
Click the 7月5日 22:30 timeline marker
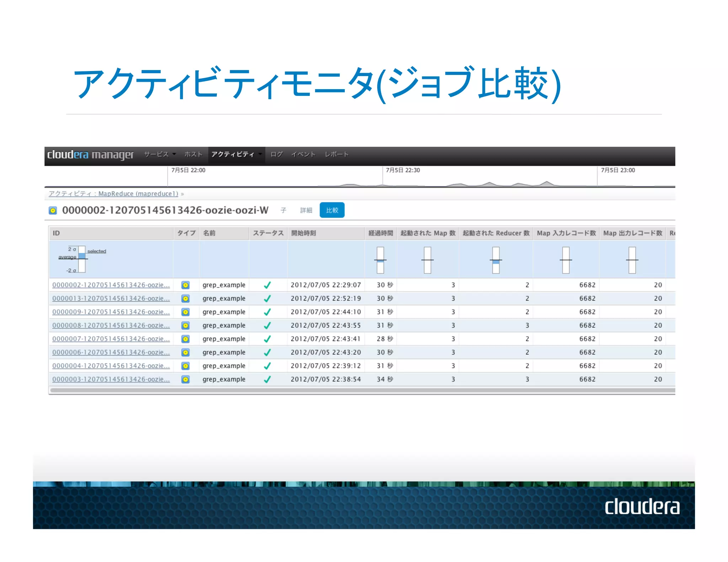pyautogui.click(x=403, y=171)
